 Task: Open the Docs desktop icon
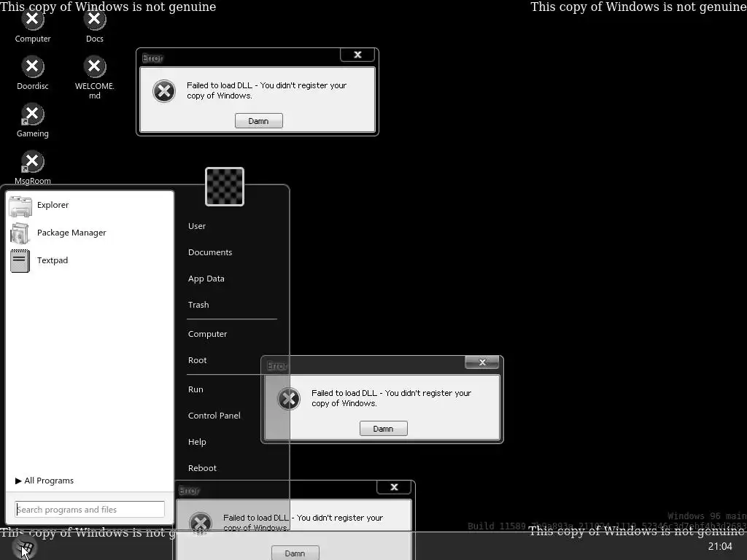coord(94,27)
